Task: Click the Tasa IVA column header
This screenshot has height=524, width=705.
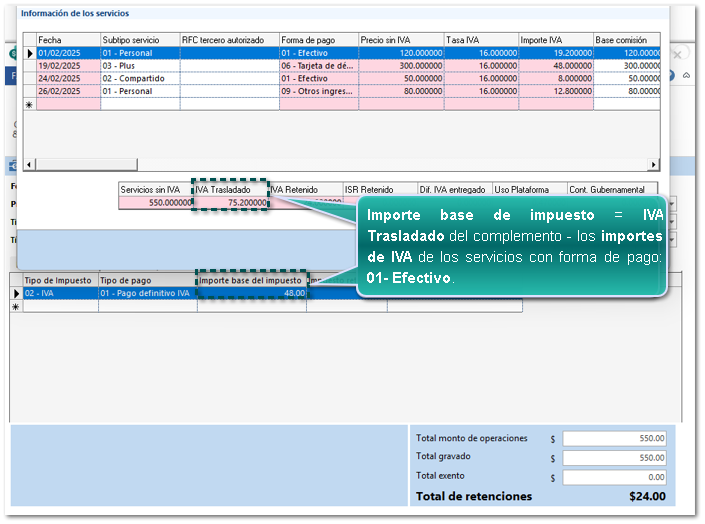Action: pyautogui.click(x=479, y=40)
